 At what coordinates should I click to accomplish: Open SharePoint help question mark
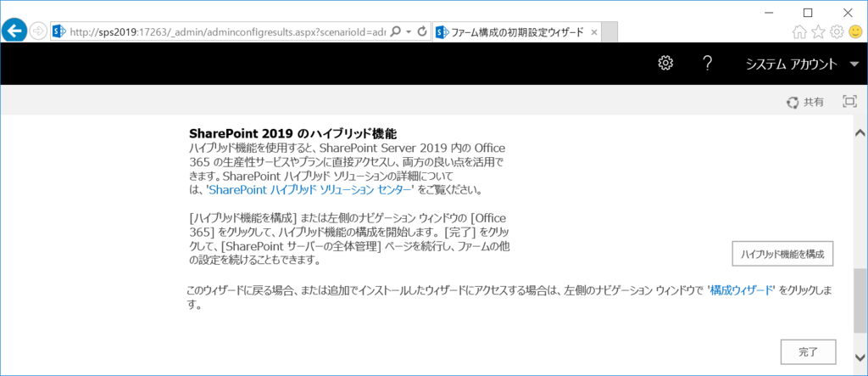click(x=707, y=63)
